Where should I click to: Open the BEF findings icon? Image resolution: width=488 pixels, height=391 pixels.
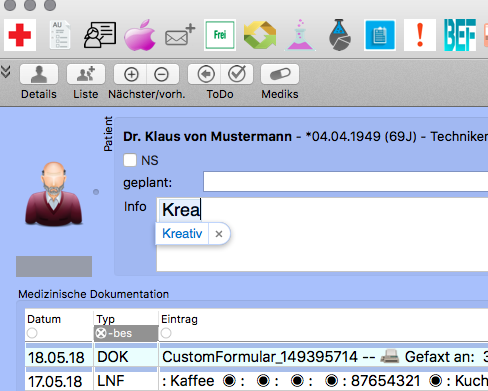(x=460, y=35)
